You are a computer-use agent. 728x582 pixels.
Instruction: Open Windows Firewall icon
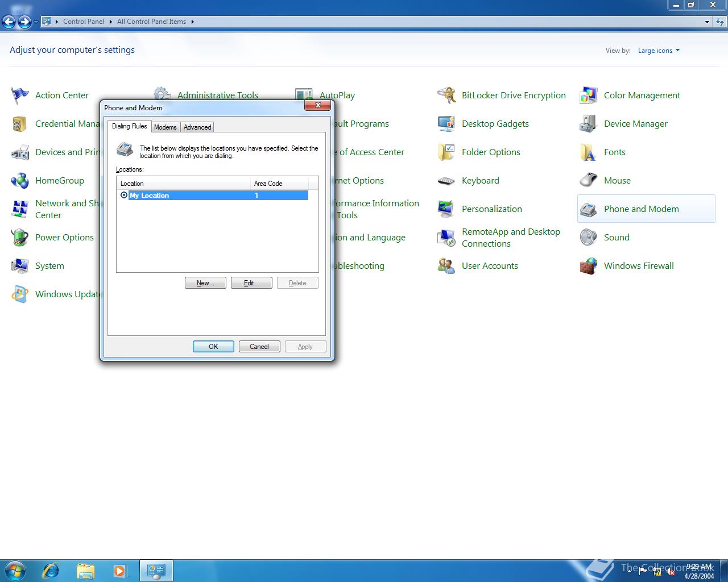click(589, 266)
